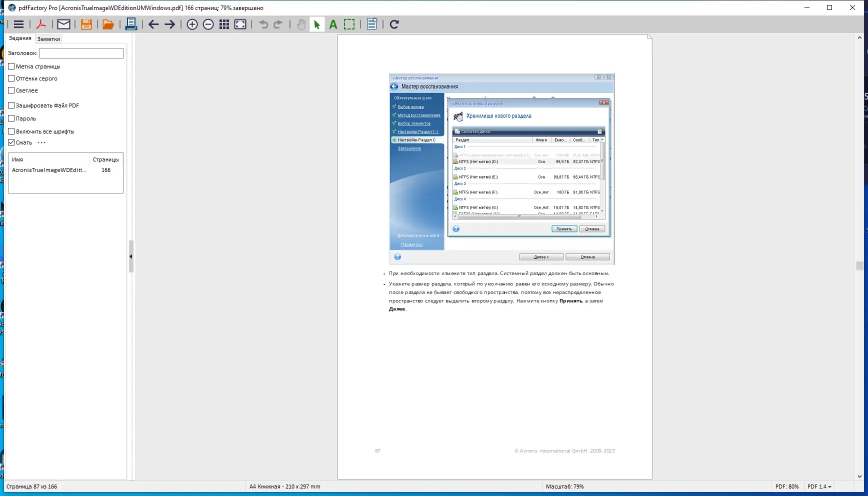Open compression options via three dots
868x496 pixels.
coord(41,142)
